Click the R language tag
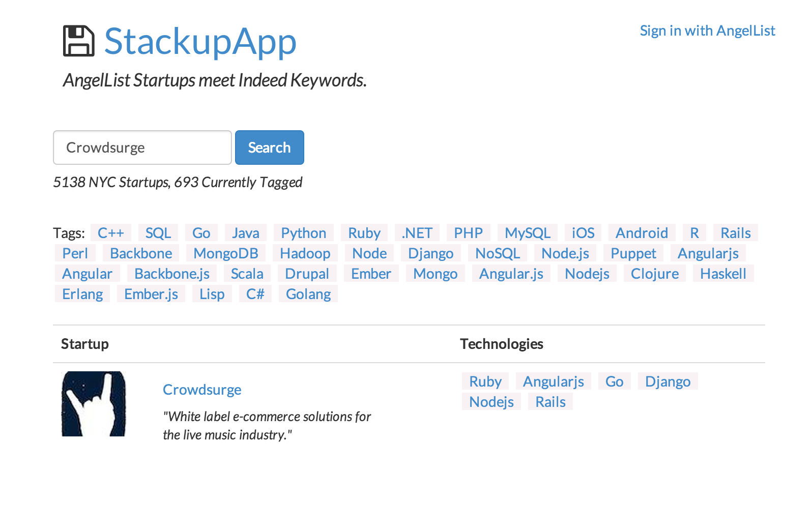Image resolution: width=812 pixels, height=530 pixels. [x=694, y=233]
